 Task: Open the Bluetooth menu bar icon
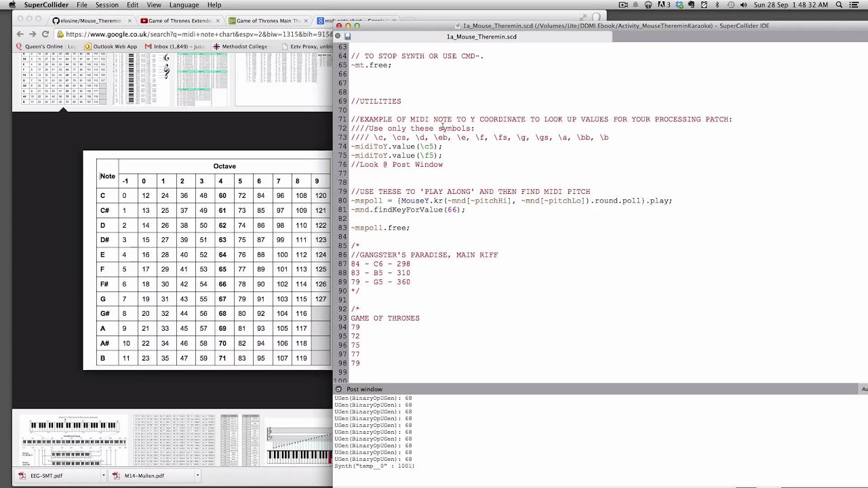coord(717,5)
